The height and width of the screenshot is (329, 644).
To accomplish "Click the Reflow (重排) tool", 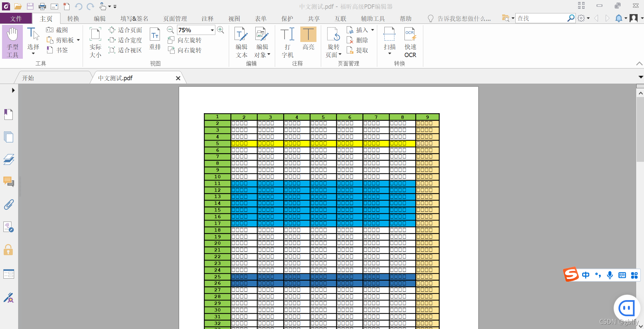I will (x=155, y=39).
